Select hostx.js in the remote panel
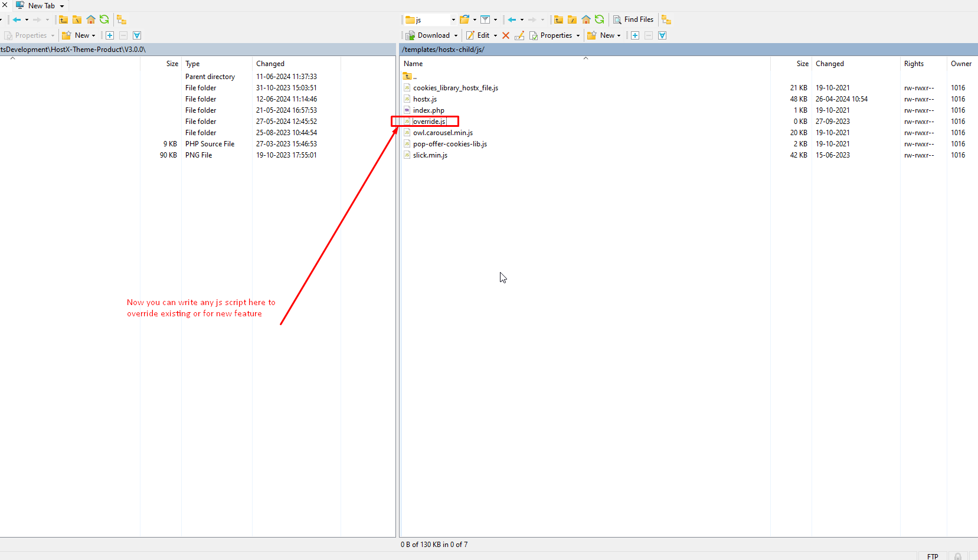The height and width of the screenshot is (560, 978). (424, 99)
